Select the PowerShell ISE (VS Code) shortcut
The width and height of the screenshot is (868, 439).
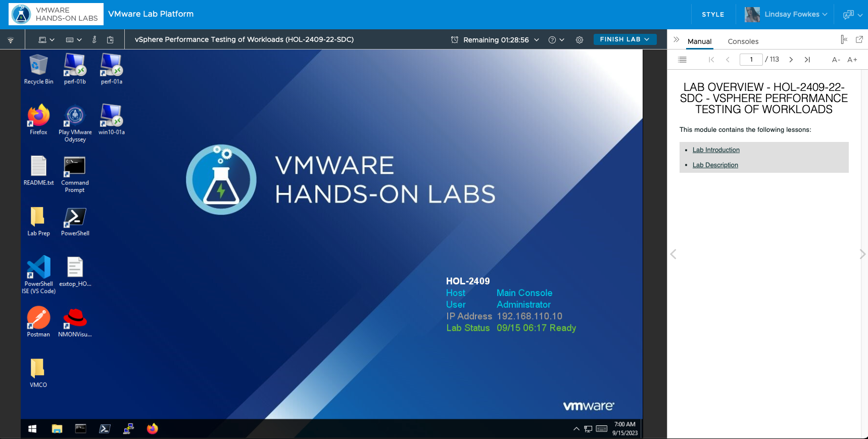(38, 275)
